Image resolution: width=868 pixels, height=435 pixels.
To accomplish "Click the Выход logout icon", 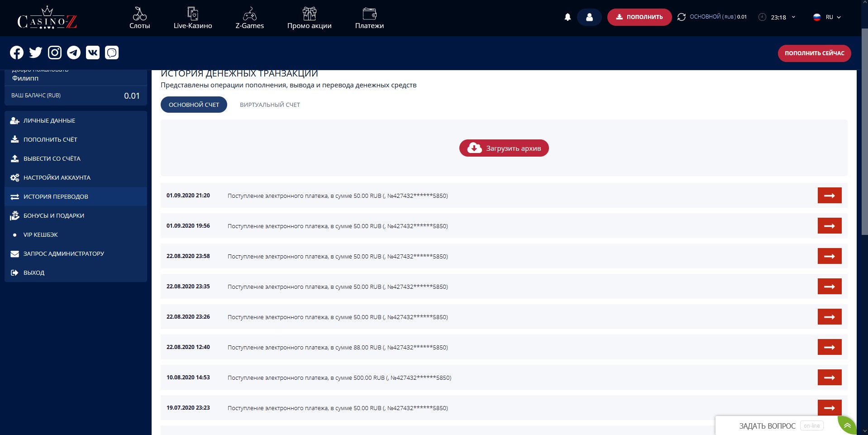I will (x=15, y=272).
